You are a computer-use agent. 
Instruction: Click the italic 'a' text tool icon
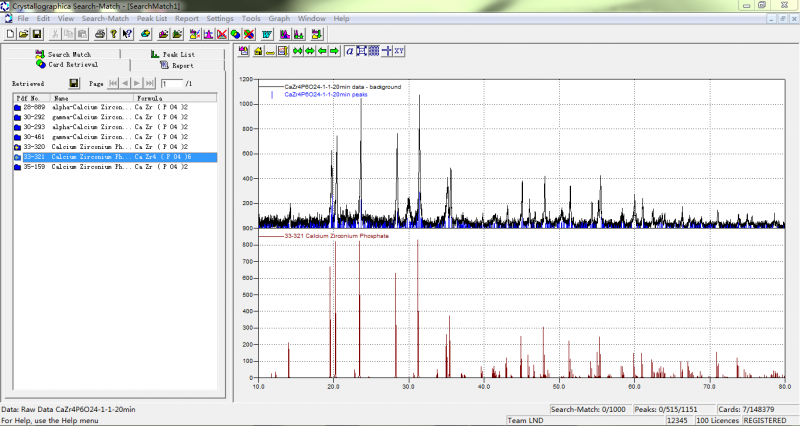(348, 51)
